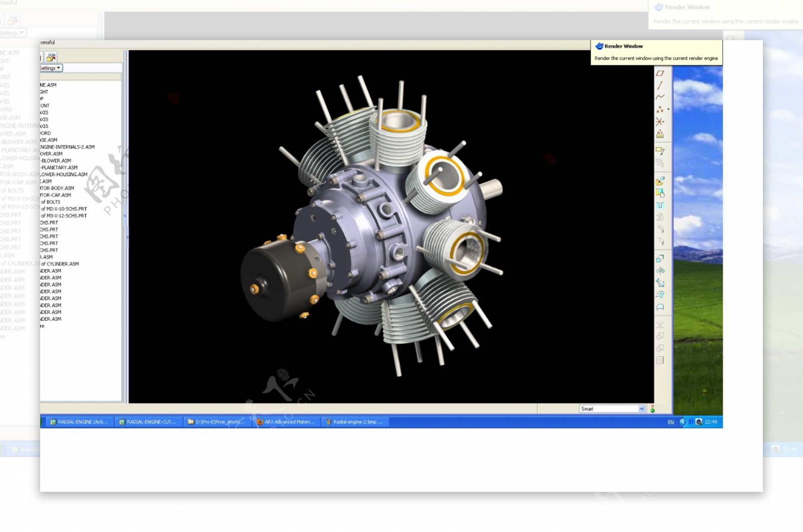Screen dimensions: 803x532
Task: Click the Create component icon
Action: (x=660, y=193)
